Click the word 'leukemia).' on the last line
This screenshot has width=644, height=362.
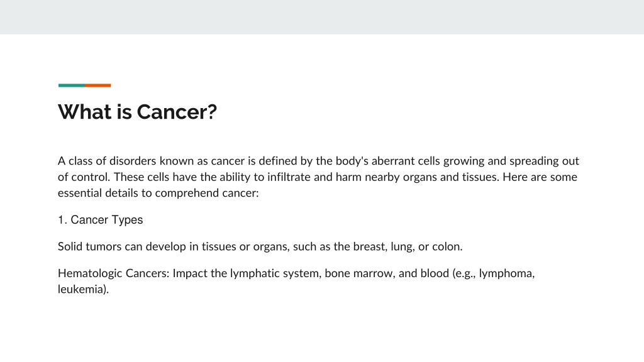pyautogui.click(x=84, y=289)
